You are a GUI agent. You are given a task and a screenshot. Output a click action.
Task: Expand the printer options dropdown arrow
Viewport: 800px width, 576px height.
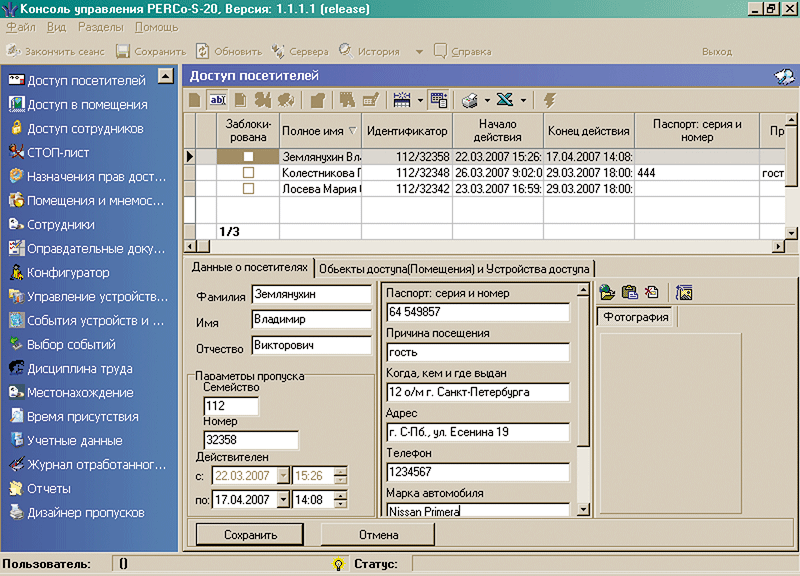(x=487, y=100)
